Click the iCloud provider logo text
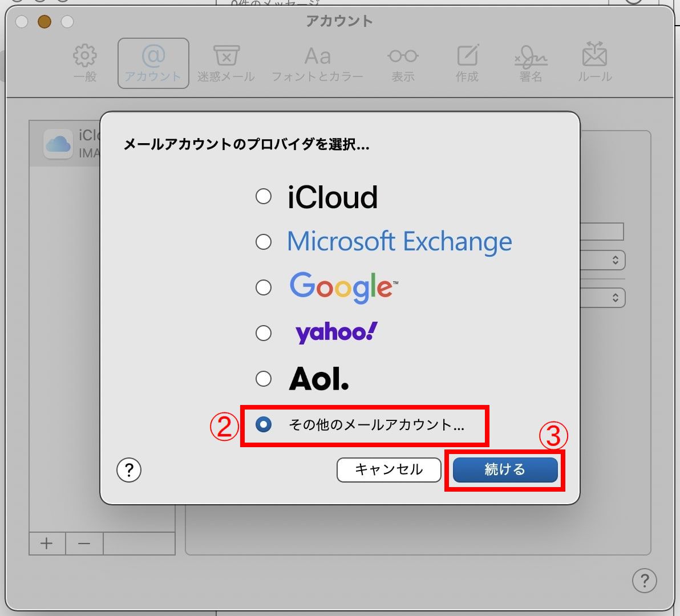Screen dimensions: 680x616 pyautogui.click(x=333, y=197)
